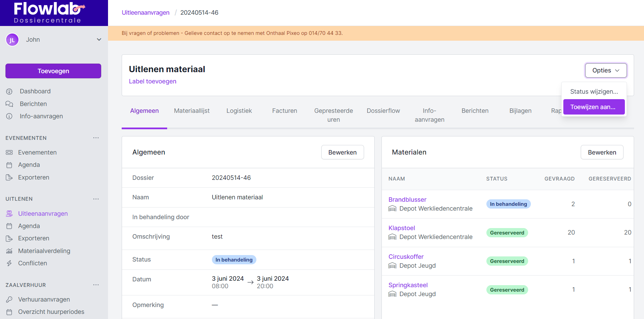Open the Evenementen section ellipsis menu
Screen dimensions: 644x319
[96, 138]
